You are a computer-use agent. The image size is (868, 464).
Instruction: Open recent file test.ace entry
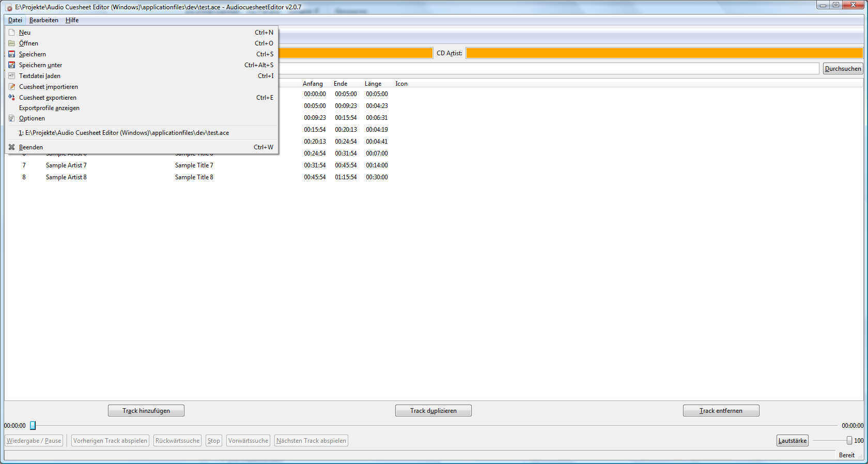click(x=142, y=133)
